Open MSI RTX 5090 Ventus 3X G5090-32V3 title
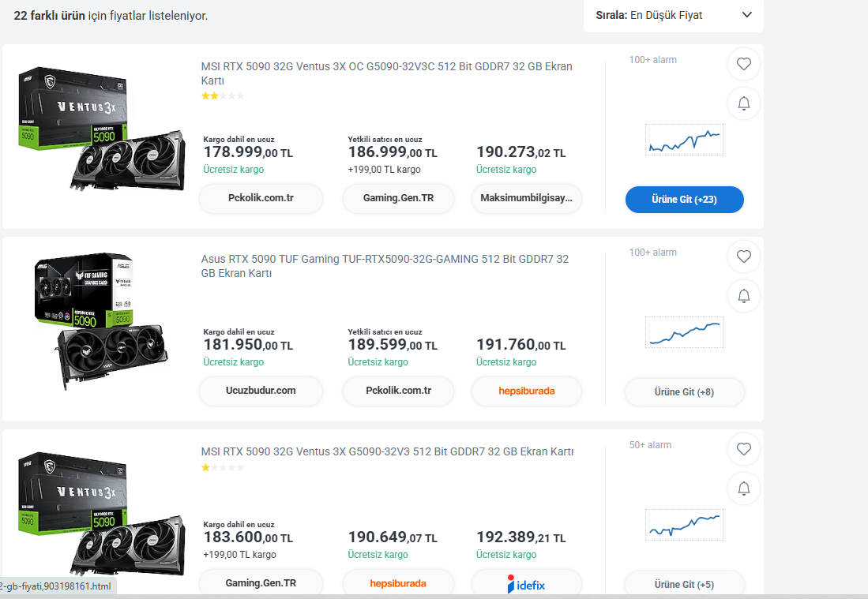Screen dimensions: 868x599 click(x=387, y=452)
